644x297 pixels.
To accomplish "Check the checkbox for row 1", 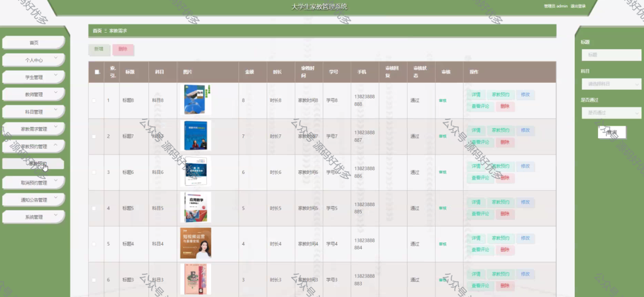I will click(94, 100).
